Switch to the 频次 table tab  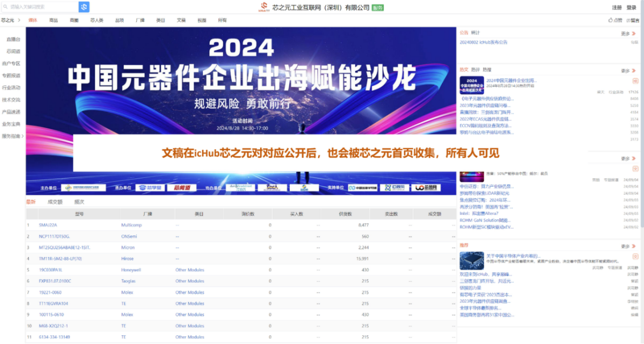[x=79, y=202]
